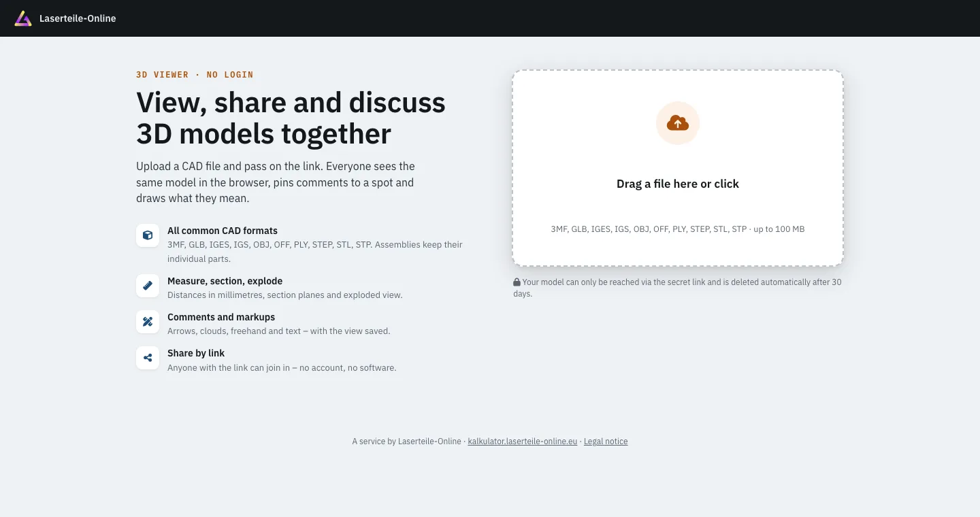Click the Laserteile-Online brand name in header
Viewport: 980px width, 517px height.
pos(78,18)
